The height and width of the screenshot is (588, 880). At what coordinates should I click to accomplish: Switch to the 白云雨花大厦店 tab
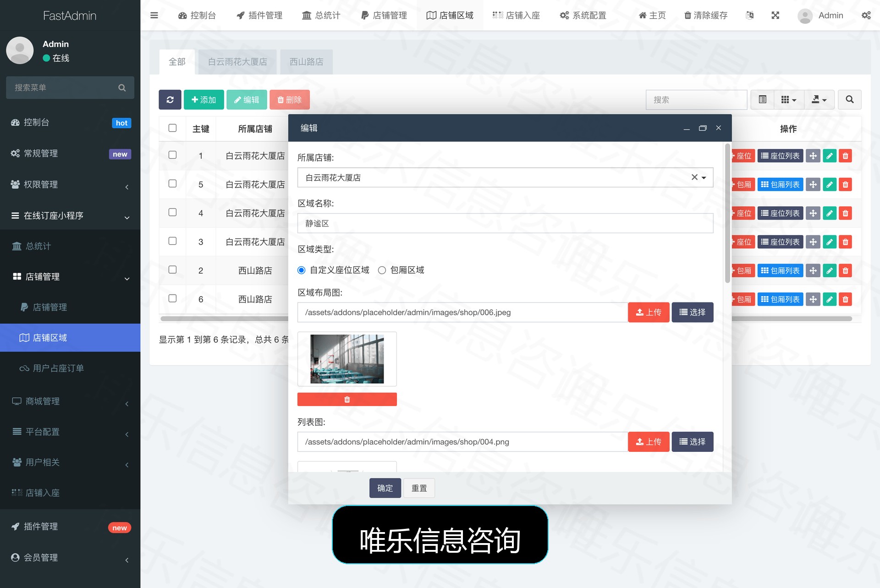pyautogui.click(x=237, y=62)
